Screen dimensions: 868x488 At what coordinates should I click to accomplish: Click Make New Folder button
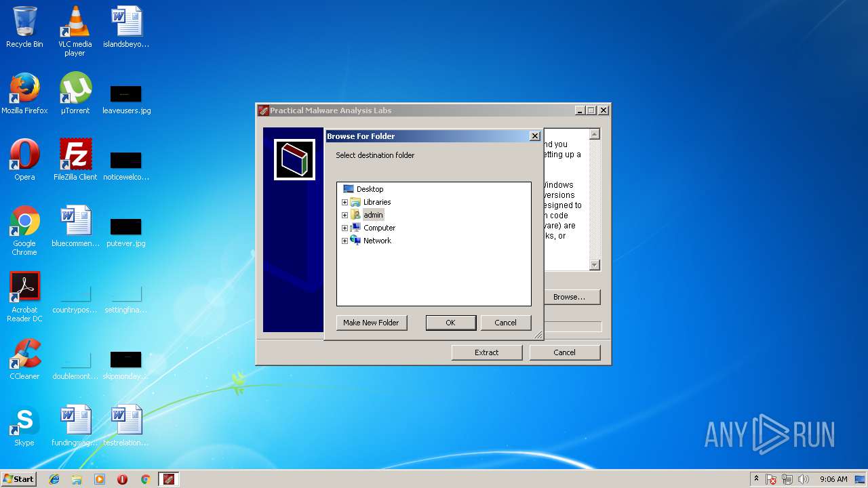tap(371, 323)
